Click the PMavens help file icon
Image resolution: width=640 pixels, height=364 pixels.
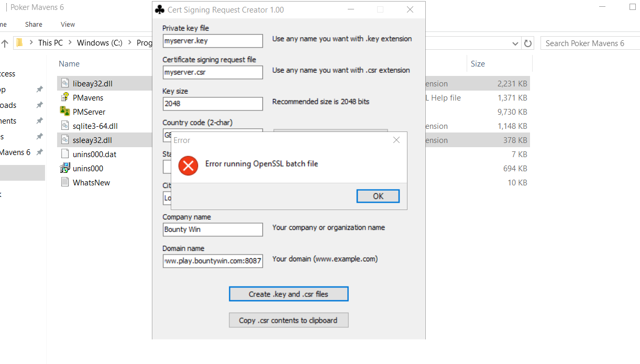pyautogui.click(x=65, y=97)
